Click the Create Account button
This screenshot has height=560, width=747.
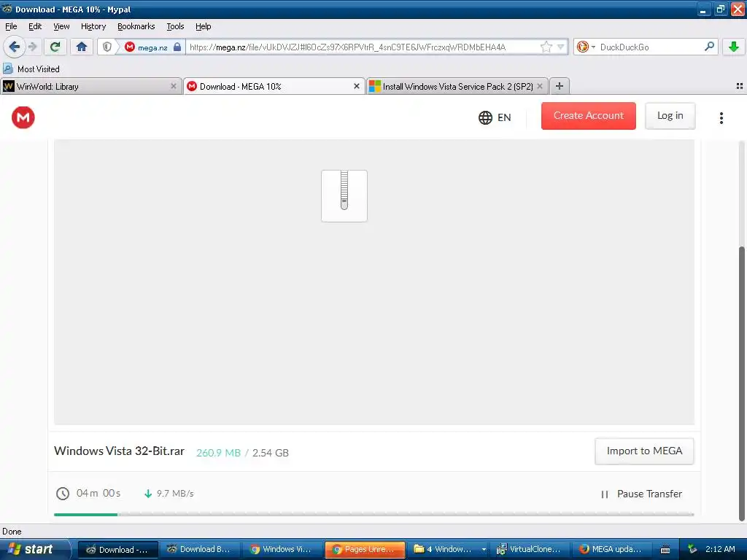pyautogui.click(x=589, y=116)
